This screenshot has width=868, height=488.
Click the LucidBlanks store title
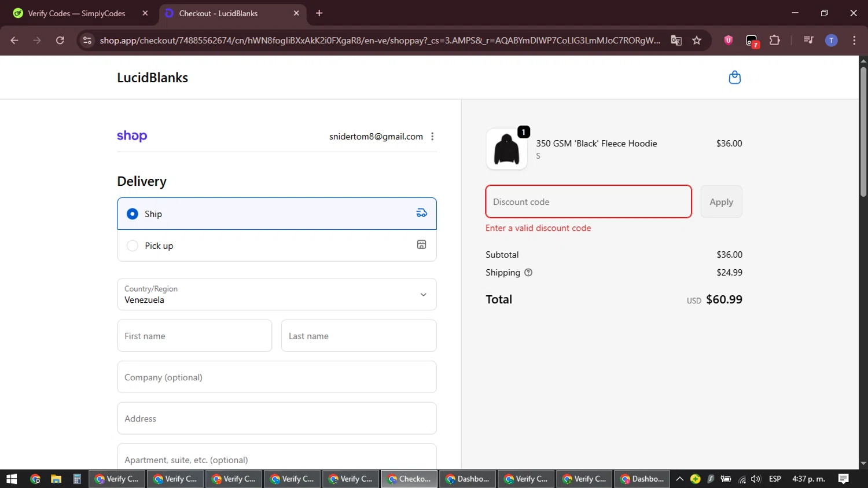(153, 78)
